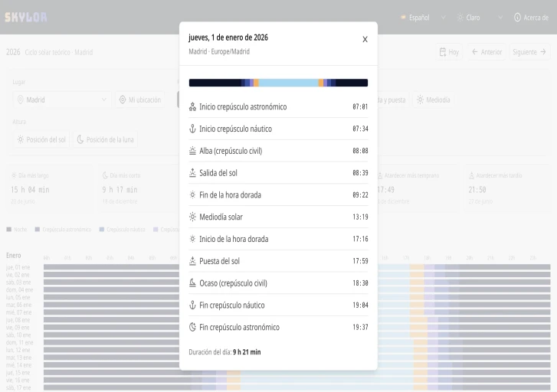The image size is (557, 392).
Task: Click the target icon on Mi ubicación
Action: click(x=123, y=100)
